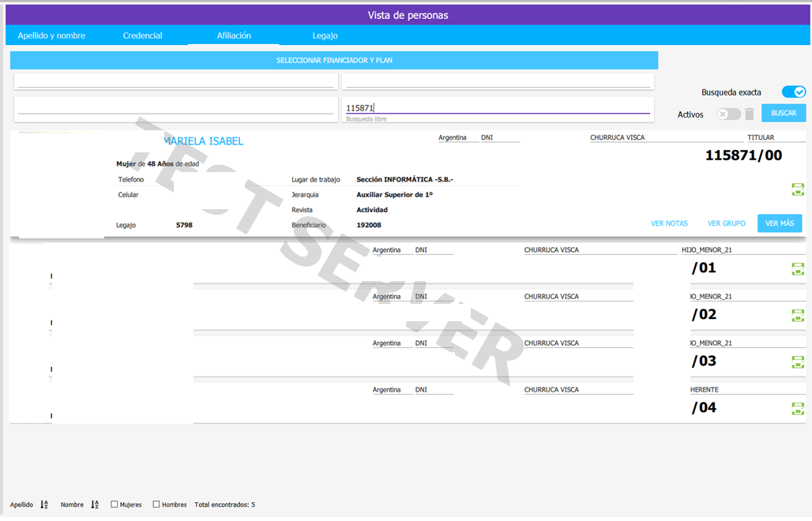Image resolution: width=812 pixels, height=521 pixels.
Task: Select member name MARIELA ISABEL
Action: click(204, 141)
